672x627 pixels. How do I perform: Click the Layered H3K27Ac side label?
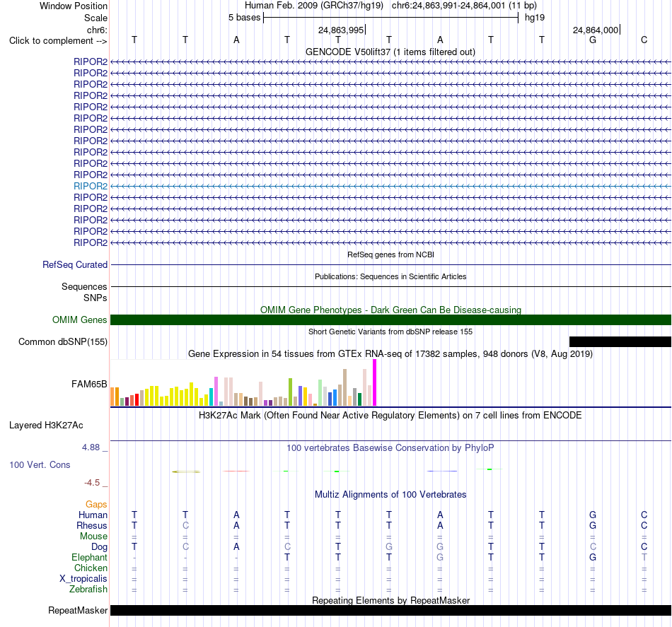[46, 426]
